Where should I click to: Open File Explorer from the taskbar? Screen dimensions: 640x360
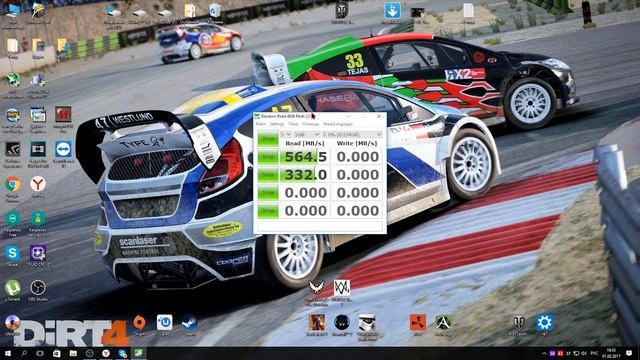(73, 353)
